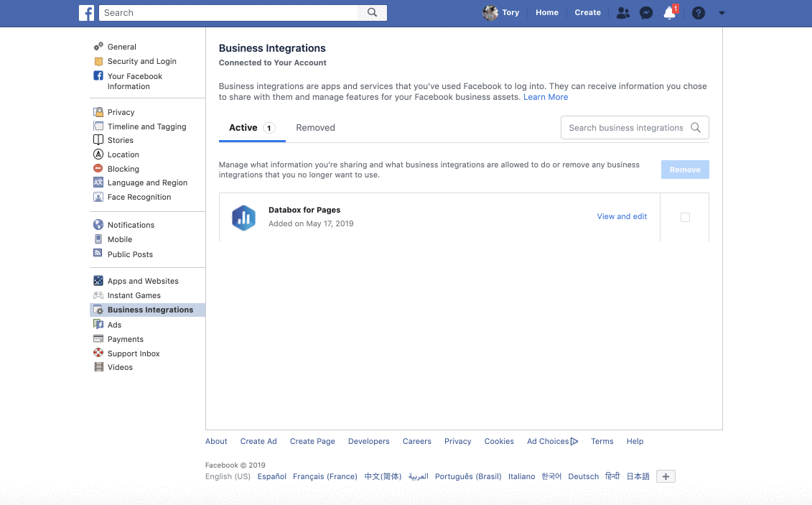The height and width of the screenshot is (505, 812).
Task: Open Friend Requests icon in top bar
Action: tap(623, 13)
